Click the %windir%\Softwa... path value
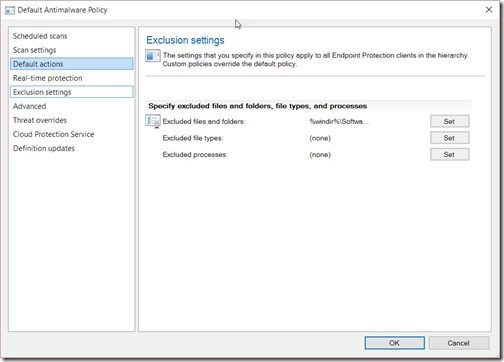Viewport: 504px width, 362px height. 339,122
